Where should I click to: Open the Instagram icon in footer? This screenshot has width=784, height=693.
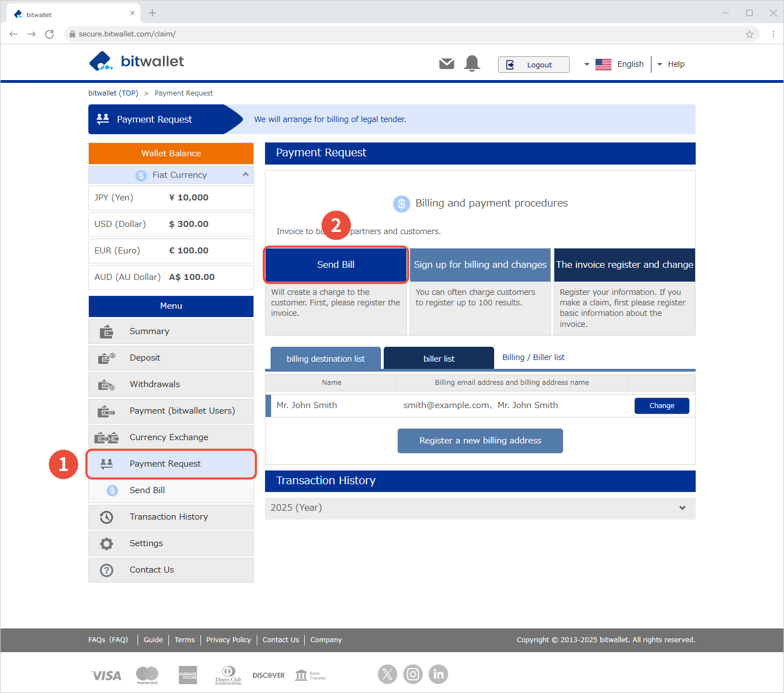click(413, 674)
